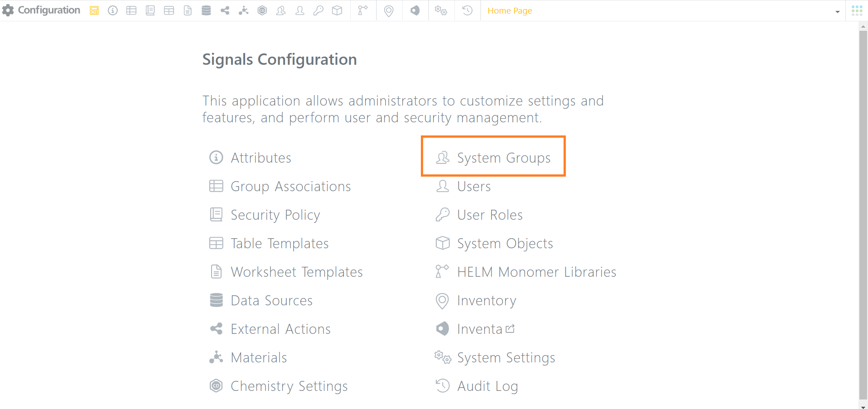
Task: Open System Settings from the toolbar gears icon
Action: click(x=441, y=10)
